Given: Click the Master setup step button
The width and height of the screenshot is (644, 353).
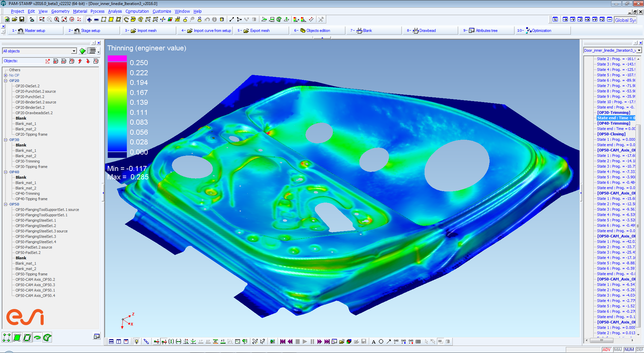Looking at the screenshot, I should [x=35, y=31].
